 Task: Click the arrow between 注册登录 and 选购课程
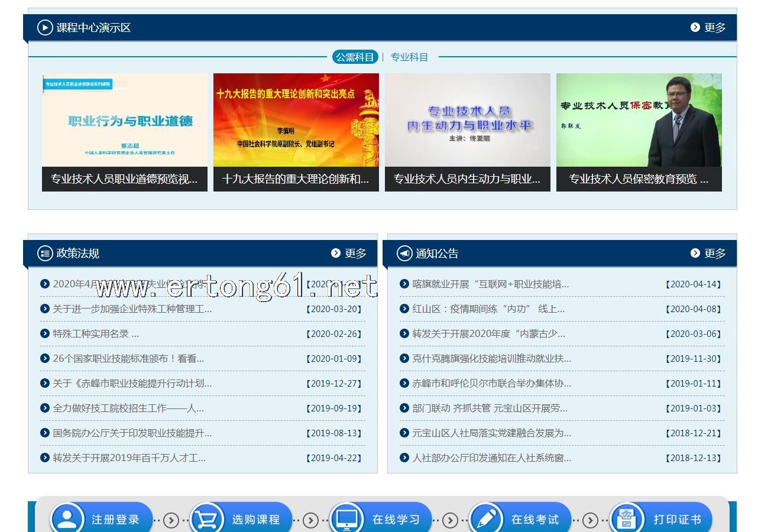tap(171, 520)
